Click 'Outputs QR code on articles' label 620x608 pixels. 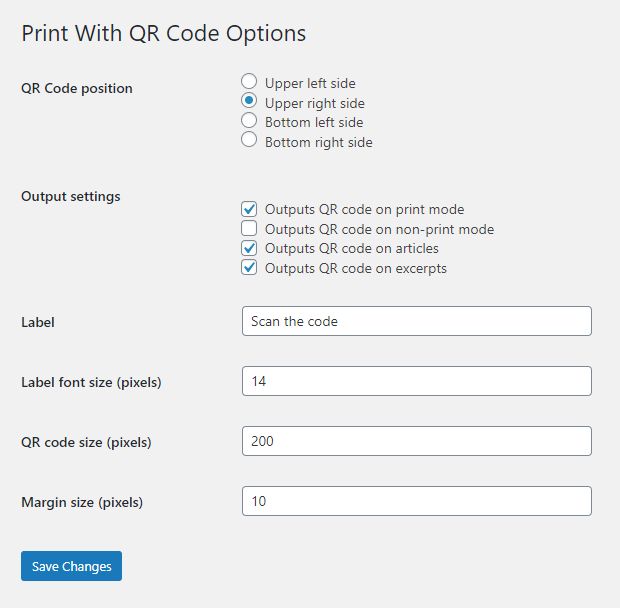pyautogui.click(x=351, y=248)
